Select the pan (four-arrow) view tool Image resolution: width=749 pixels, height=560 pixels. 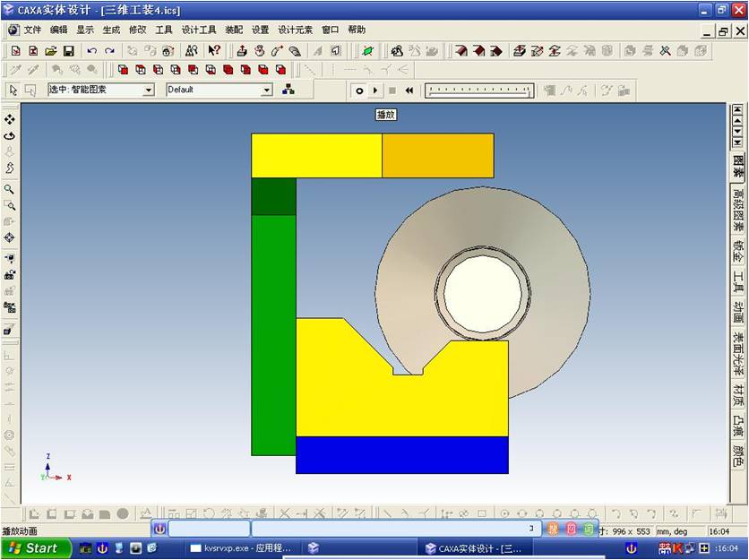pyautogui.click(x=10, y=119)
